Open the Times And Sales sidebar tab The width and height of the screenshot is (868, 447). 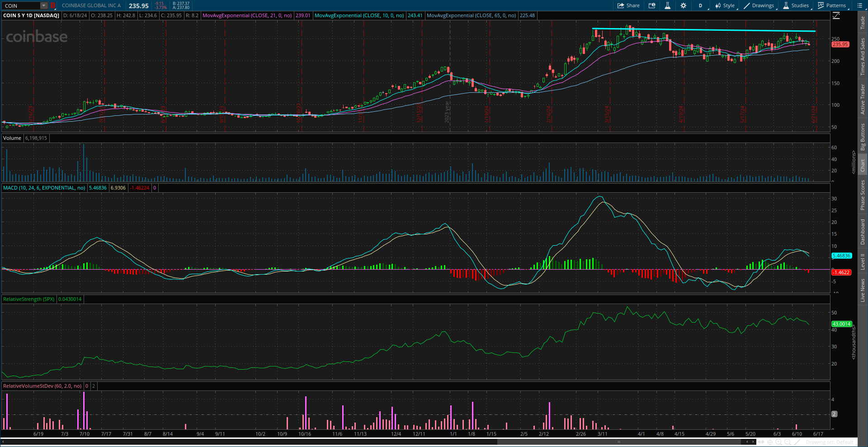coord(863,56)
